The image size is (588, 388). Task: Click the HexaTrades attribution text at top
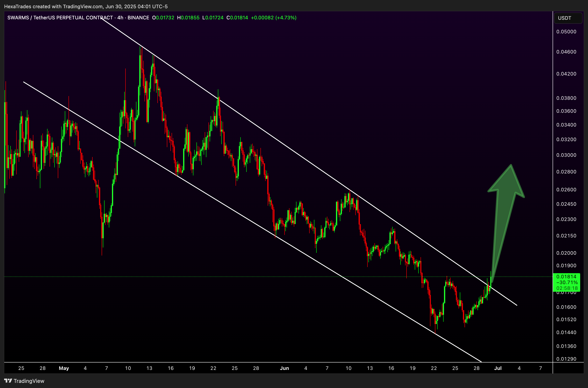[86, 6]
